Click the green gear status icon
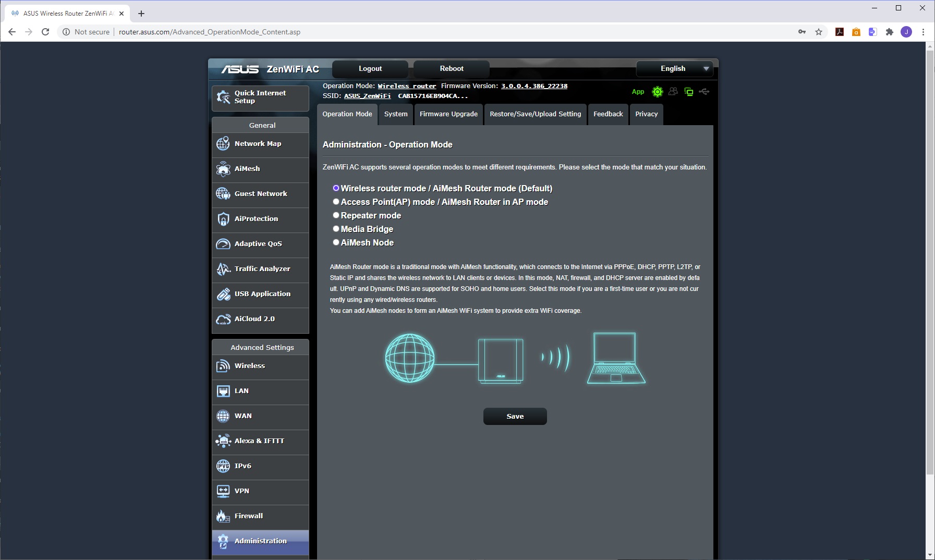Image resolution: width=935 pixels, height=560 pixels. [658, 92]
